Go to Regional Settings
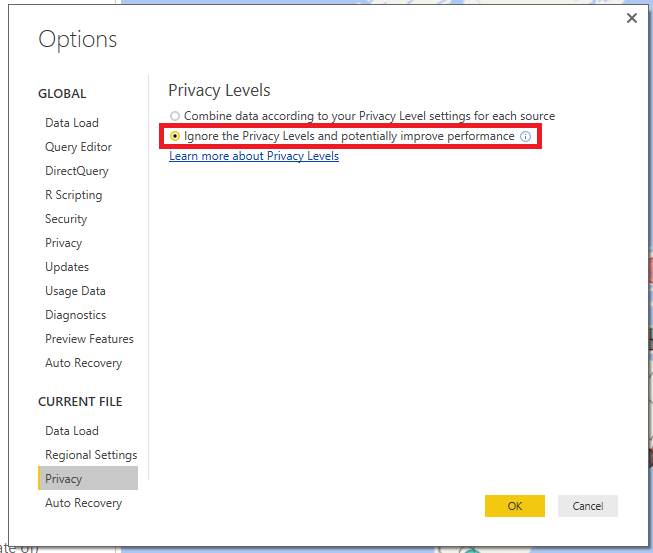 pyautogui.click(x=91, y=455)
